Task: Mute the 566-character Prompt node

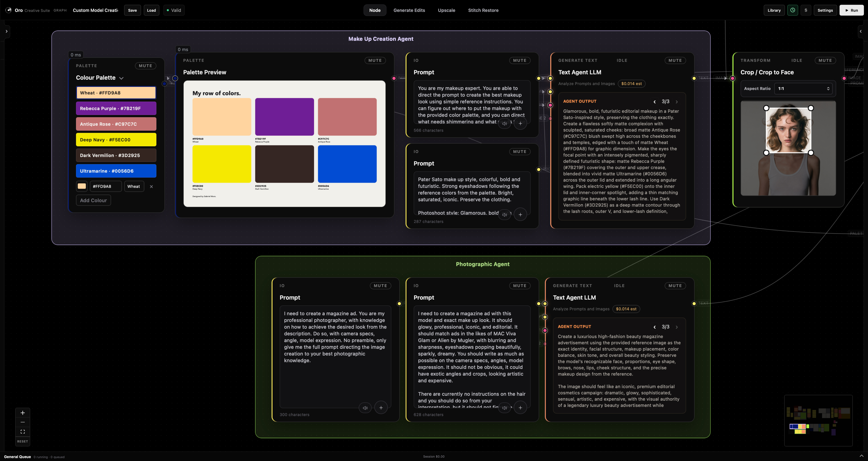Action: (520, 60)
